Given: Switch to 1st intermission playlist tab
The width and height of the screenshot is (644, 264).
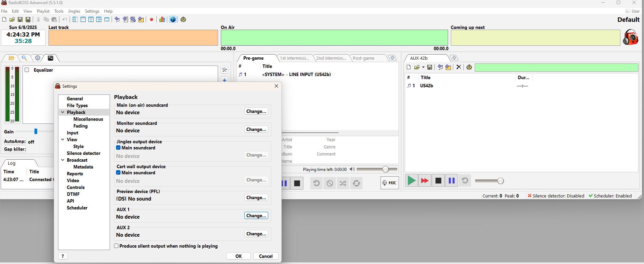Looking at the screenshot, I should [x=294, y=58].
